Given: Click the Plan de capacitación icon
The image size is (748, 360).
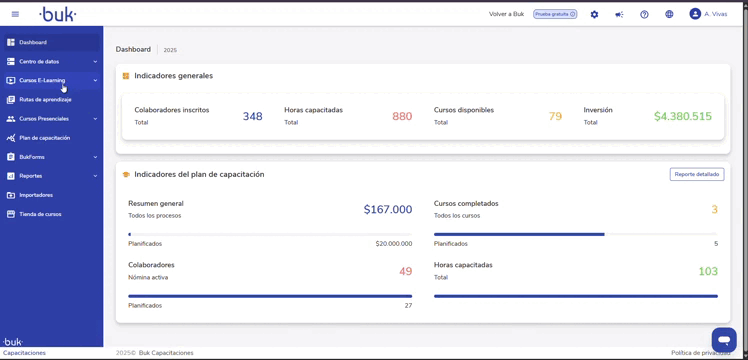Looking at the screenshot, I should click(x=10, y=138).
